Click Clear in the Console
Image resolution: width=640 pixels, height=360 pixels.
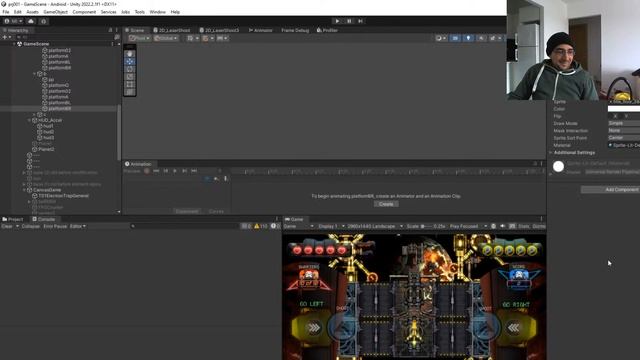coord(7,226)
